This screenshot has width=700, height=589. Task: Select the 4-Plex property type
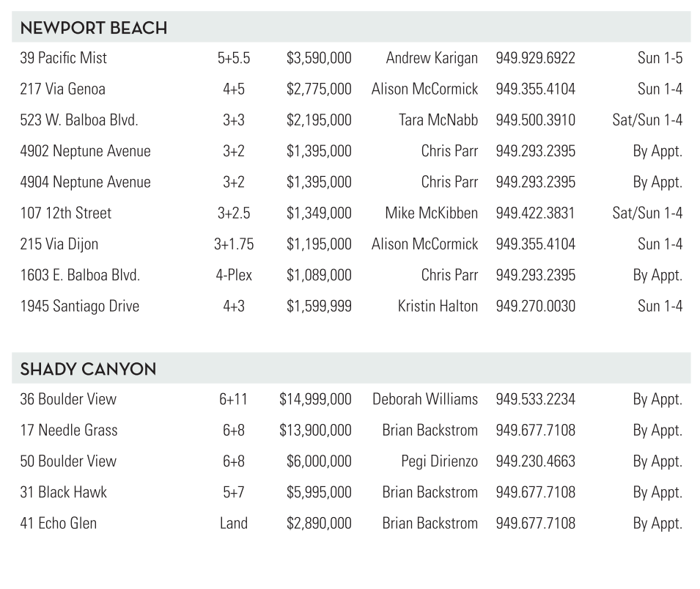pos(234,276)
